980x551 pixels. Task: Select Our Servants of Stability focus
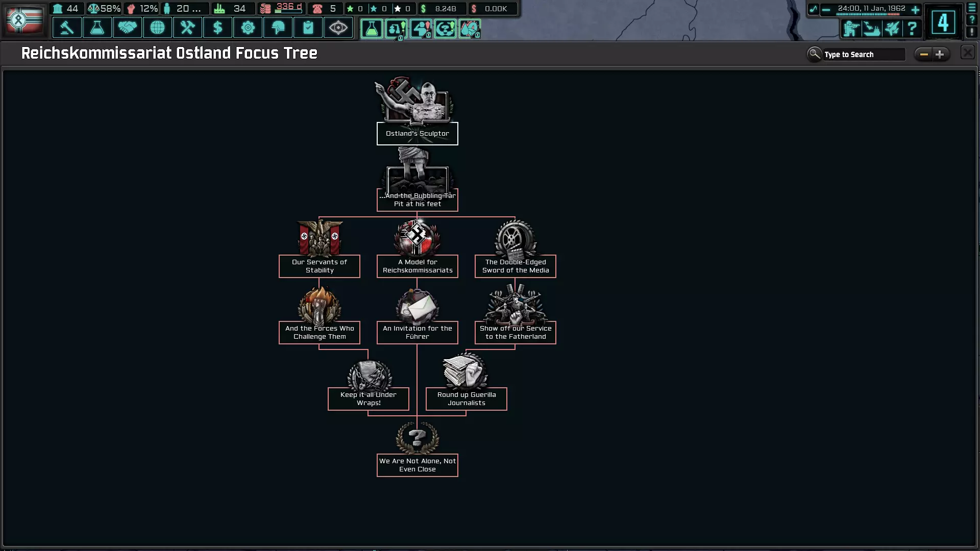(320, 266)
